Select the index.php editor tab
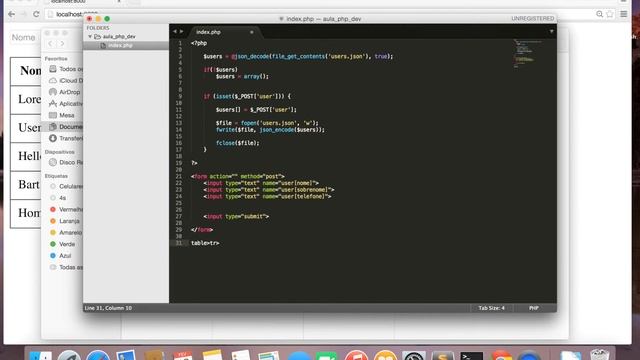Viewport: 640px width, 360px height. [208, 32]
